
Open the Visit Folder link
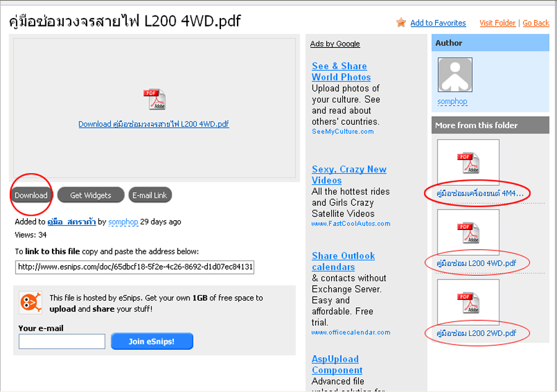[x=497, y=23]
